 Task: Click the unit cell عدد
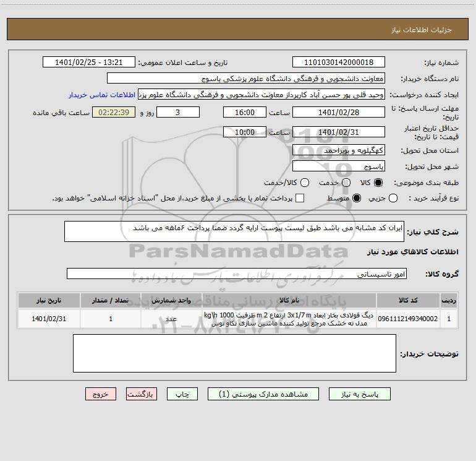point(171,319)
